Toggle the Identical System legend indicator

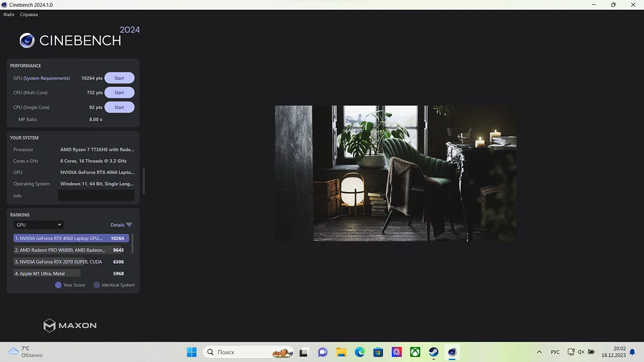[x=97, y=285]
